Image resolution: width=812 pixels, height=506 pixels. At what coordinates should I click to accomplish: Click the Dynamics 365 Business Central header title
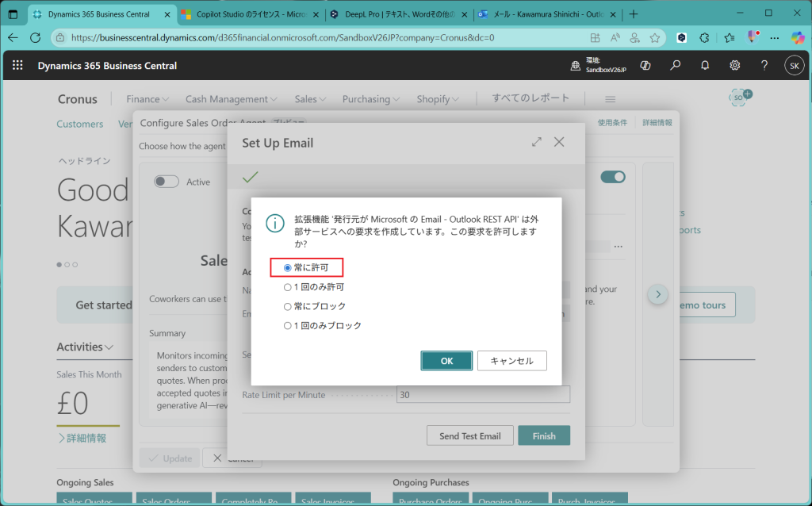[x=107, y=66]
